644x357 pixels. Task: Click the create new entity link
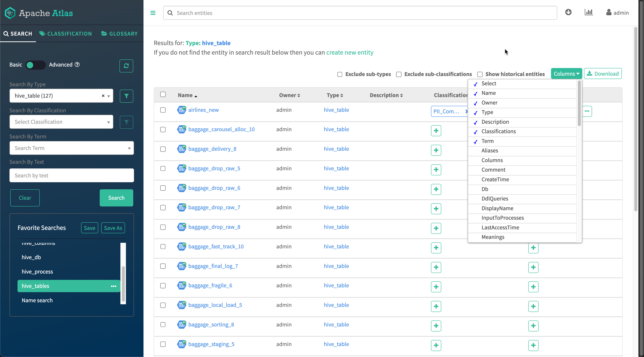click(350, 53)
